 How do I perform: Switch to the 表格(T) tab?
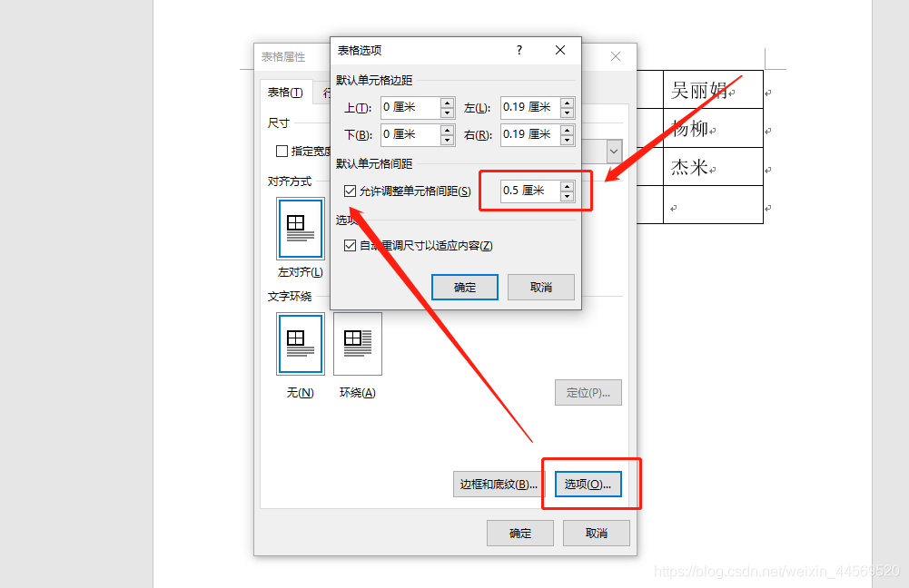[285, 93]
